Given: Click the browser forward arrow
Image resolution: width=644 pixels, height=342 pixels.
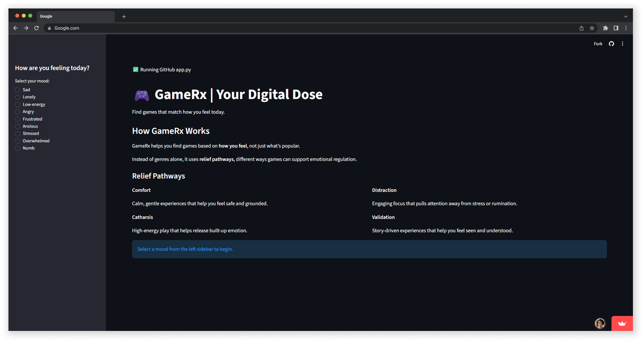Looking at the screenshot, I should (x=26, y=28).
